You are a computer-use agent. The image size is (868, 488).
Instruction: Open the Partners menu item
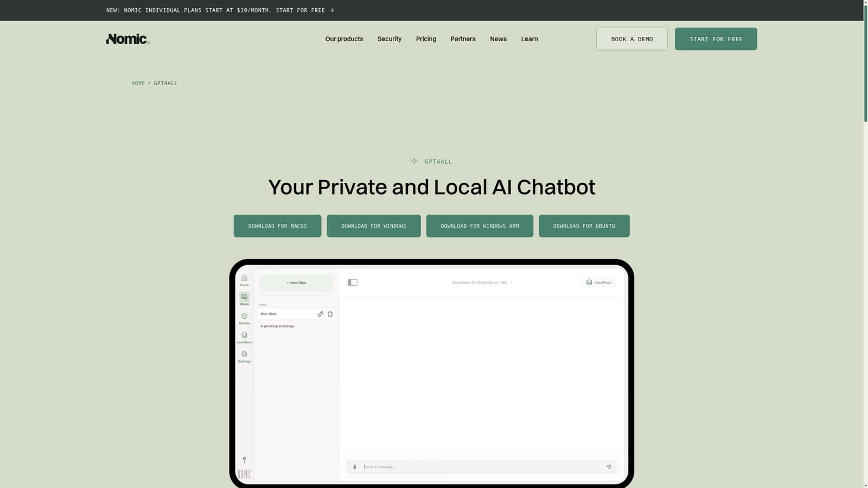coord(463,39)
